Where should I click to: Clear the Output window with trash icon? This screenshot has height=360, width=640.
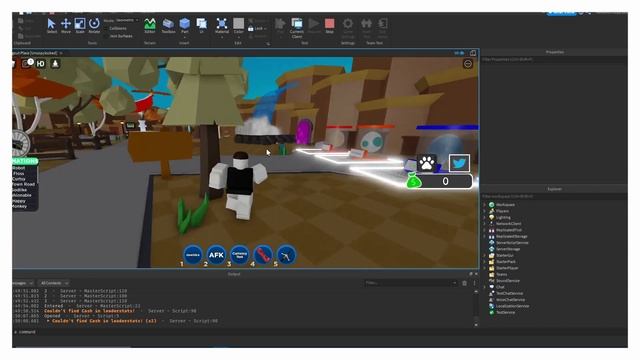pyautogui.click(x=464, y=283)
